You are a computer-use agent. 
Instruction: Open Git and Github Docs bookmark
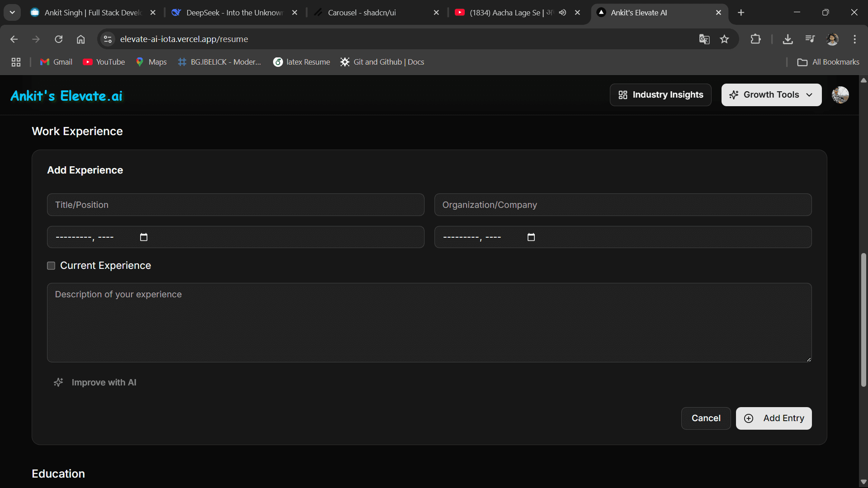point(382,62)
